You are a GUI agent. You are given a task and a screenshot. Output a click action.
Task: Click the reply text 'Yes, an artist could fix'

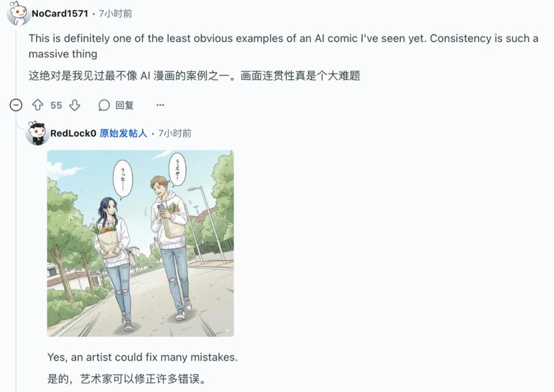143,357
